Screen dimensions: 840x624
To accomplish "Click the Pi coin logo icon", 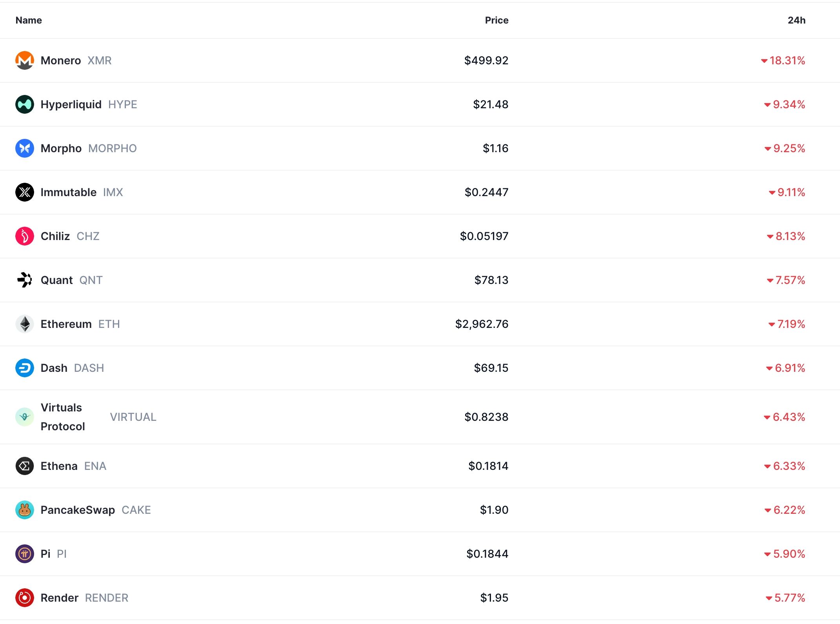I will (24, 554).
